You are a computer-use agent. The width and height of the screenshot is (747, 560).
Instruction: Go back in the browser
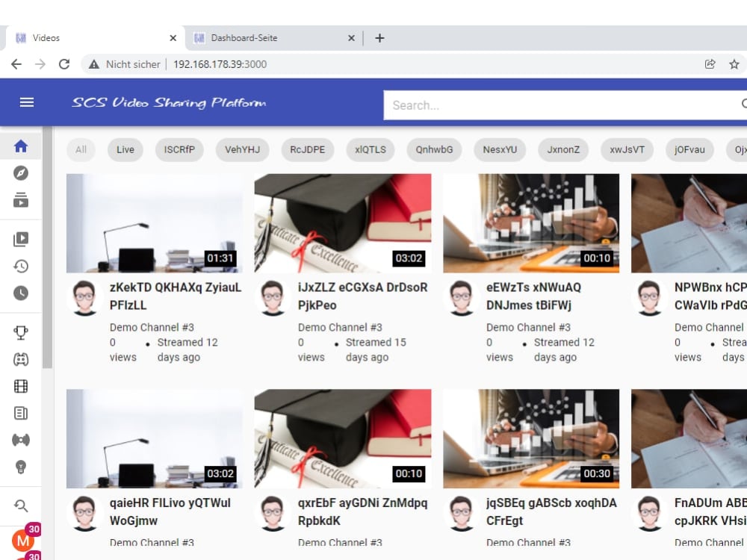16,64
